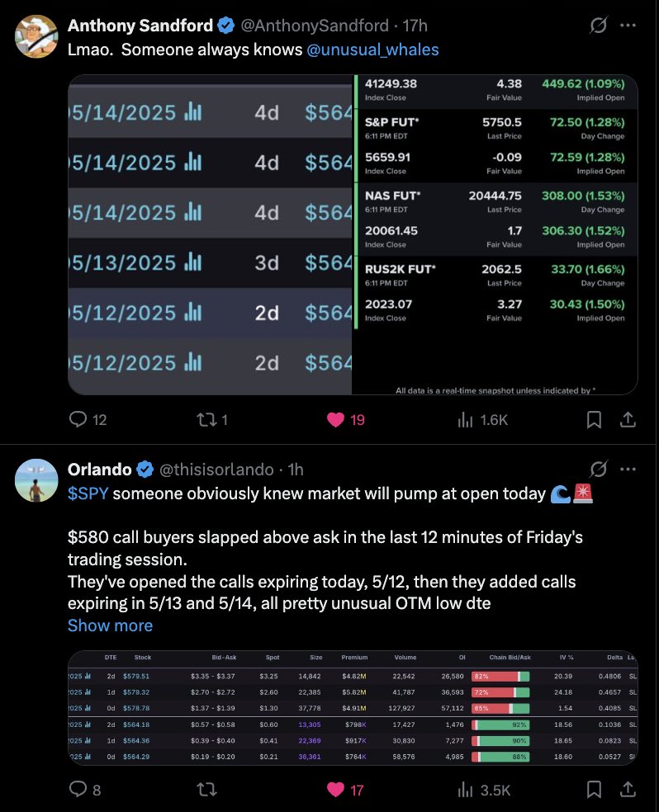The height and width of the screenshot is (812, 659).
Task: View analytics showing 1.6K views
Action: pos(482,419)
